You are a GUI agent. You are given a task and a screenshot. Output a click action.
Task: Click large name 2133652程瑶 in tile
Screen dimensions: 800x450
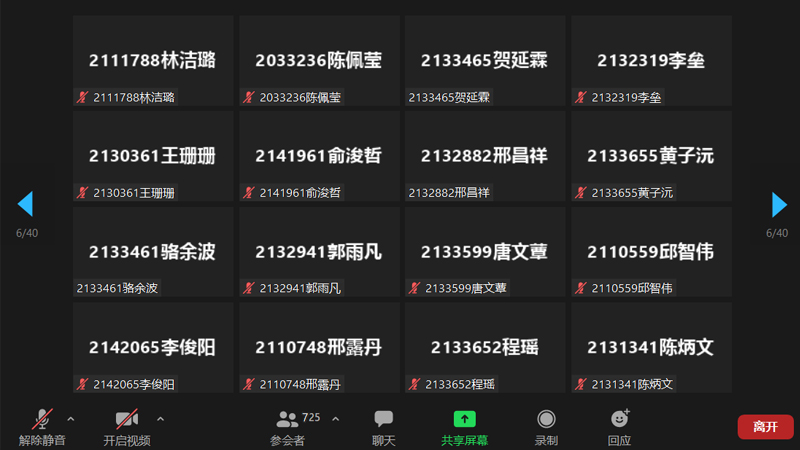point(484,347)
